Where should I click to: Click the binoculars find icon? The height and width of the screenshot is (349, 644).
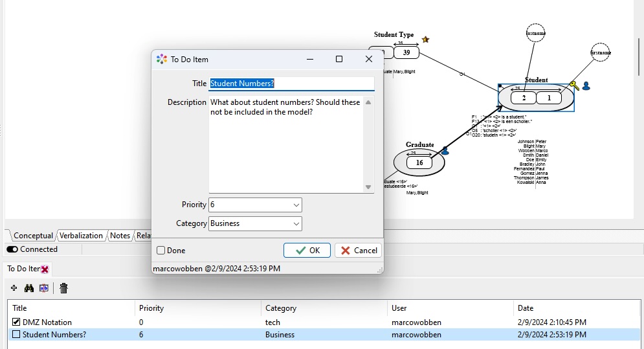29,288
